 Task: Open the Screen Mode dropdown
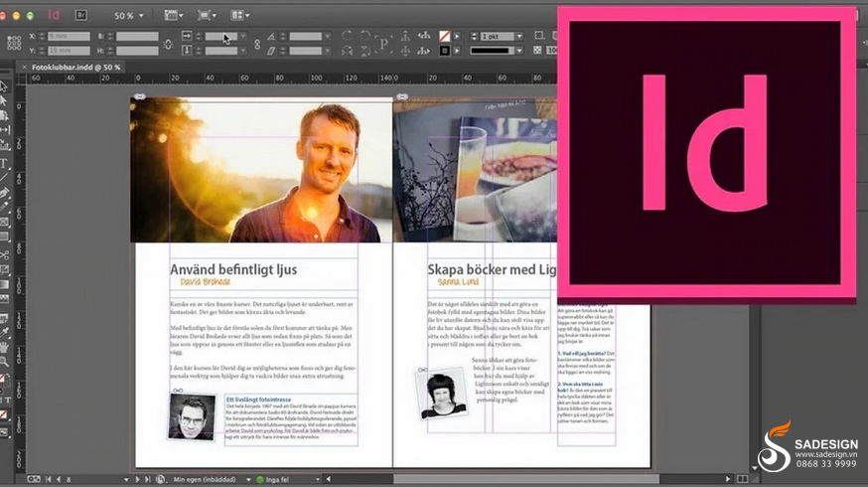(207, 16)
